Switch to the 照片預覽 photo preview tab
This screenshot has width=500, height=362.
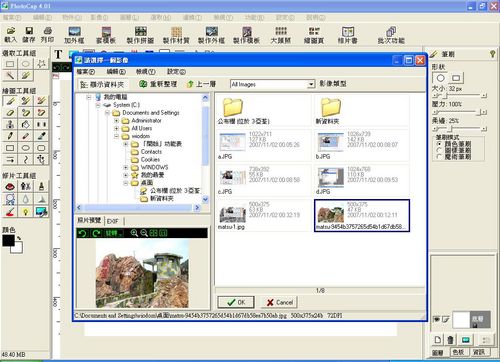click(90, 220)
